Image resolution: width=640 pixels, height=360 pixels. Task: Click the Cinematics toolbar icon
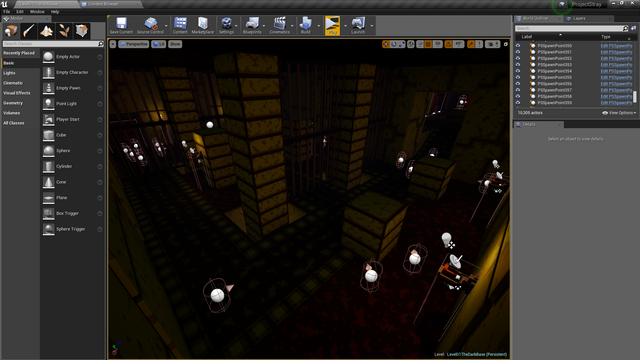tap(280, 25)
